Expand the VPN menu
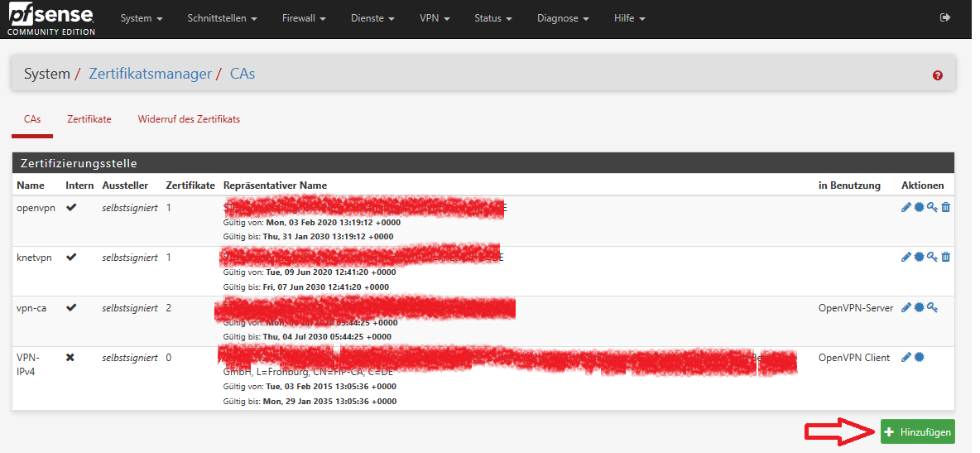This screenshot has height=453, width=980. 434,18
